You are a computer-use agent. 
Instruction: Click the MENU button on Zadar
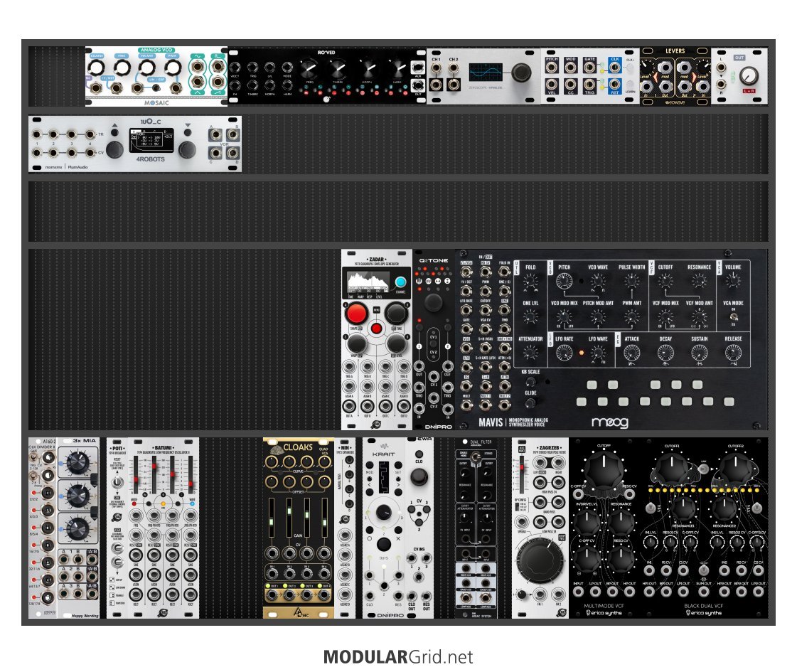pos(377,309)
